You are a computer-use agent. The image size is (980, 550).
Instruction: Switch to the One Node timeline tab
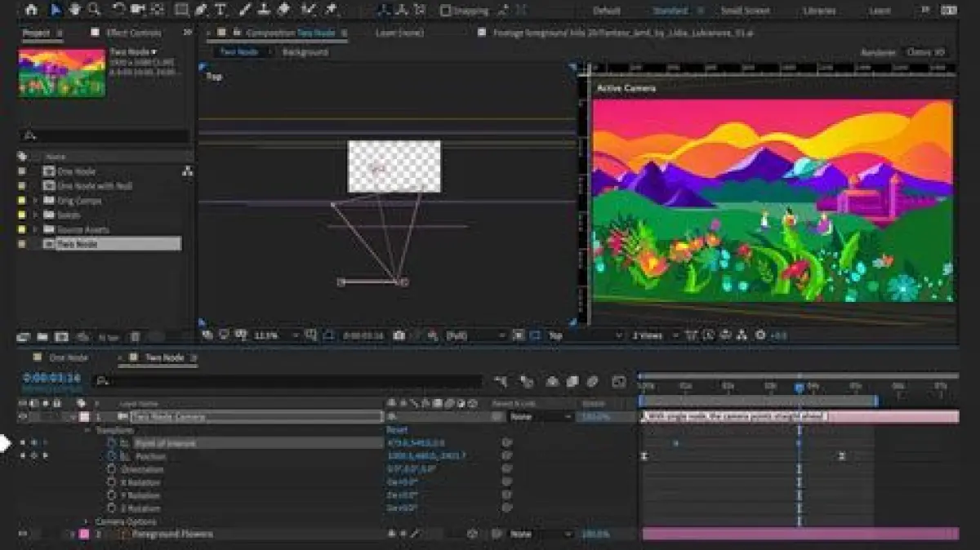(x=69, y=357)
